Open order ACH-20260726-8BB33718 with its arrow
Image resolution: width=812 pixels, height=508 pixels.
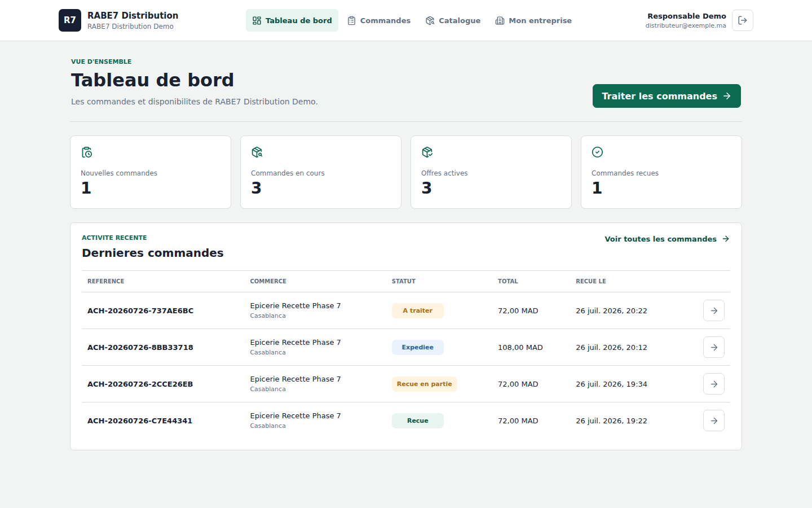tap(714, 347)
